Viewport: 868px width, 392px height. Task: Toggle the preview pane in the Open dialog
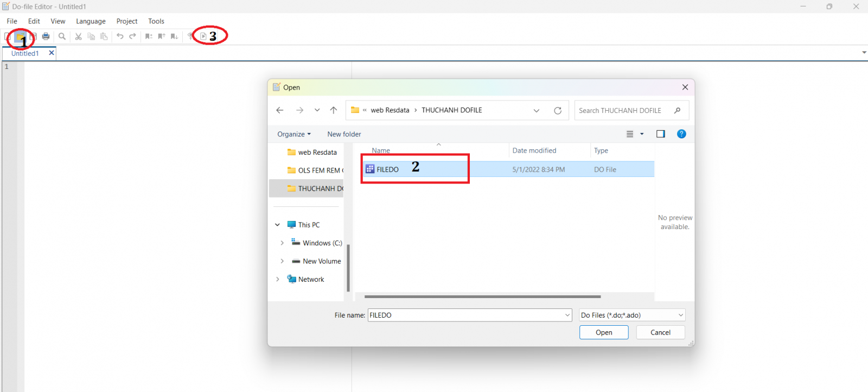(x=660, y=134)
